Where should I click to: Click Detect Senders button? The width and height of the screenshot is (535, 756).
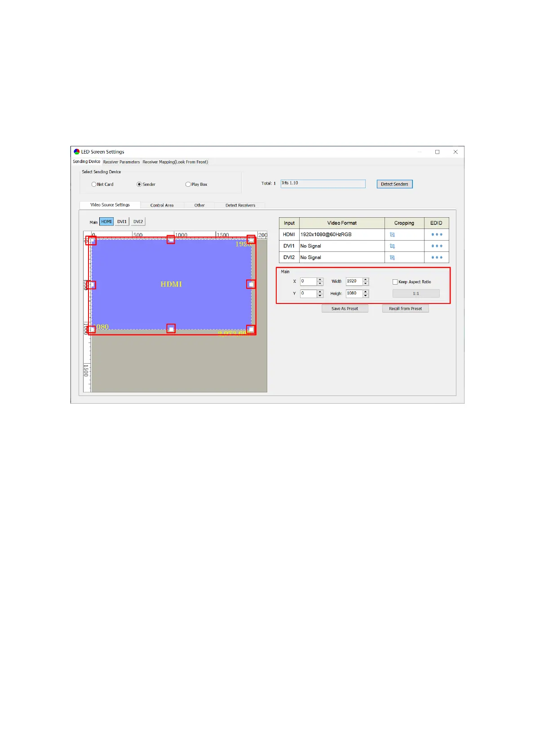394,184
